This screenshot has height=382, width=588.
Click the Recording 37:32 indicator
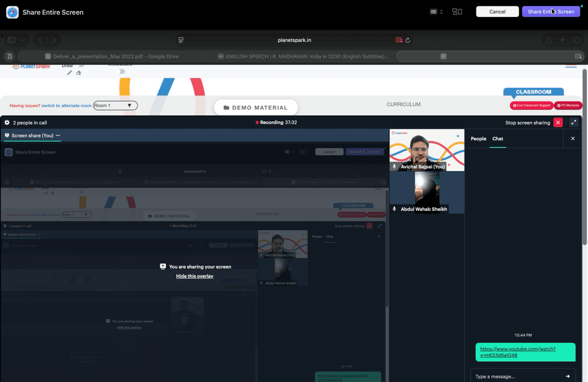click(x=276, y=122)
